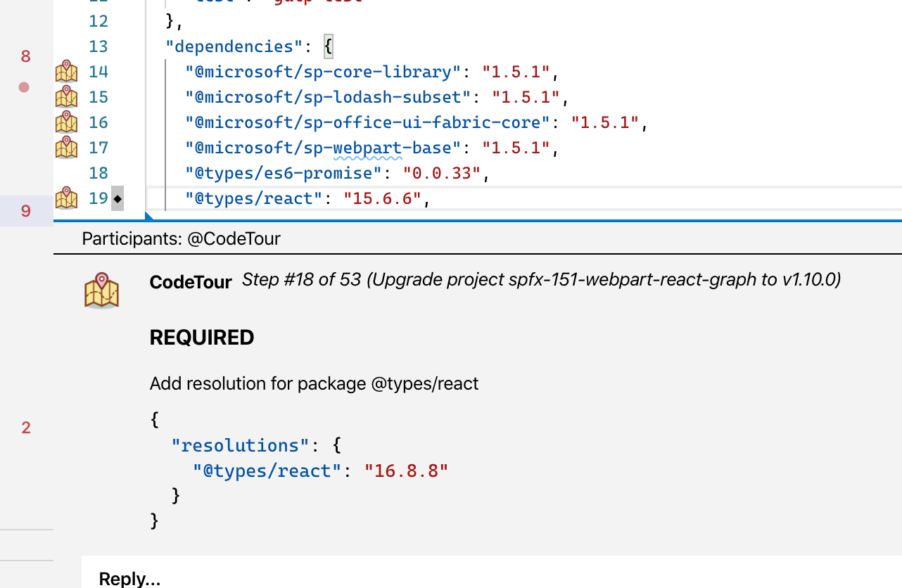Click the red comment badge showing 2

point(26,428)
